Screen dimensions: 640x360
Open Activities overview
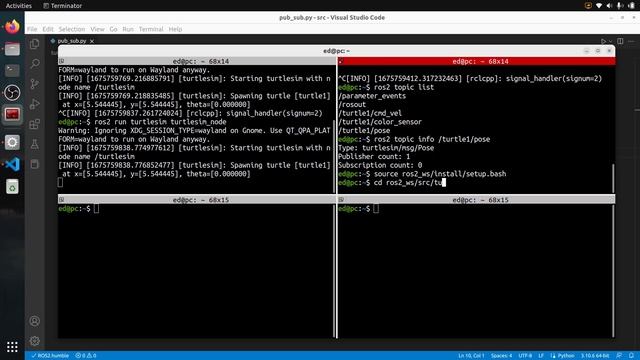tap(18, 6)
